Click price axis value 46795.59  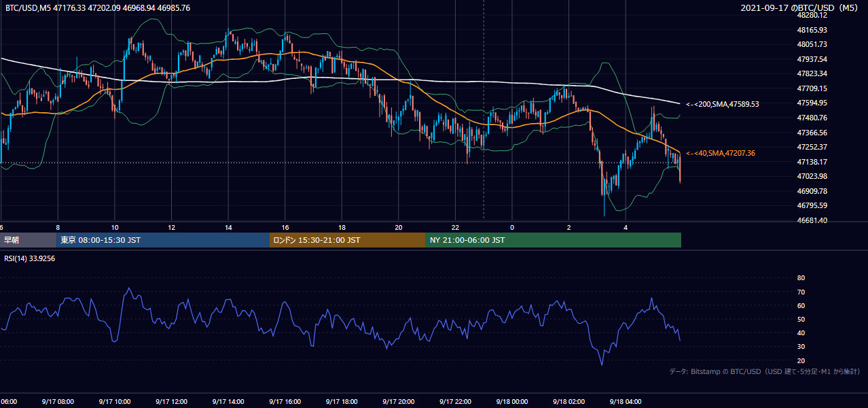click(x=812, y=205)
